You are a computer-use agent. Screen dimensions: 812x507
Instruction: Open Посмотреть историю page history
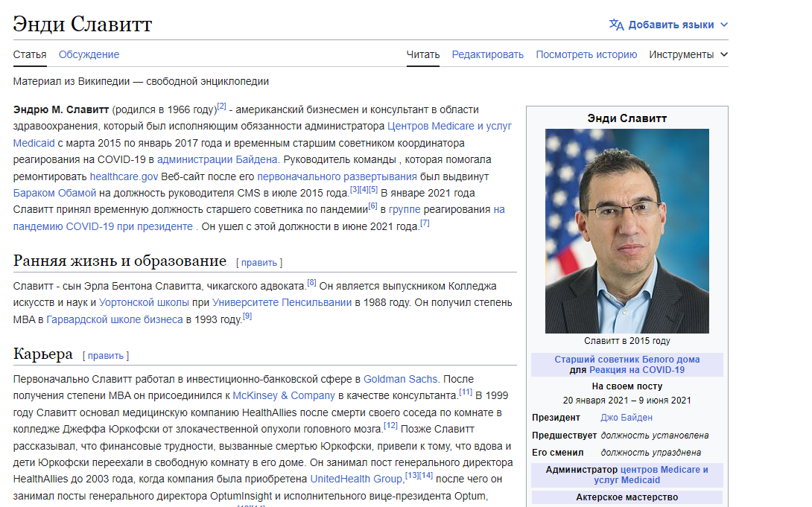tap(586, 54)
